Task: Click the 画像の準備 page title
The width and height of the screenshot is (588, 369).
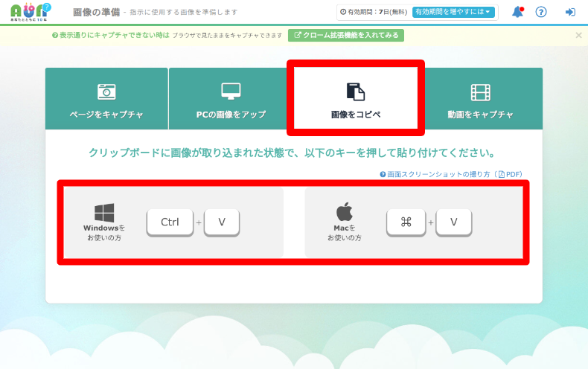Action: (x=96, y=13)
